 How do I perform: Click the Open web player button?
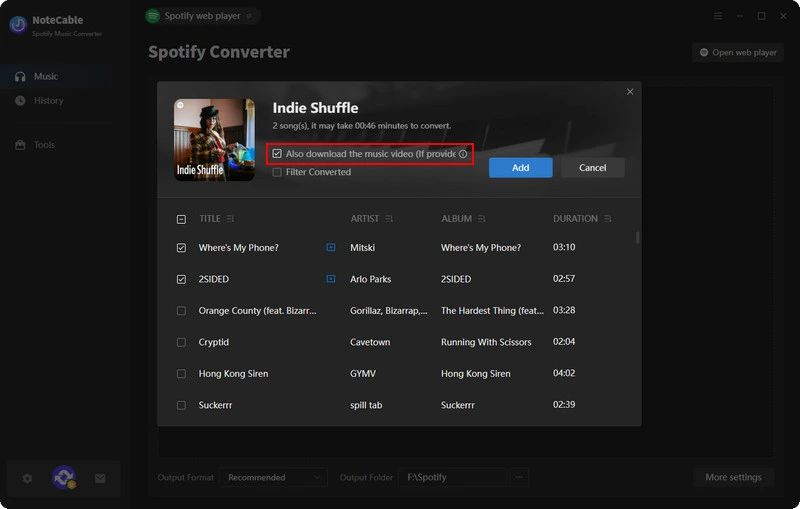click(738, 53)
